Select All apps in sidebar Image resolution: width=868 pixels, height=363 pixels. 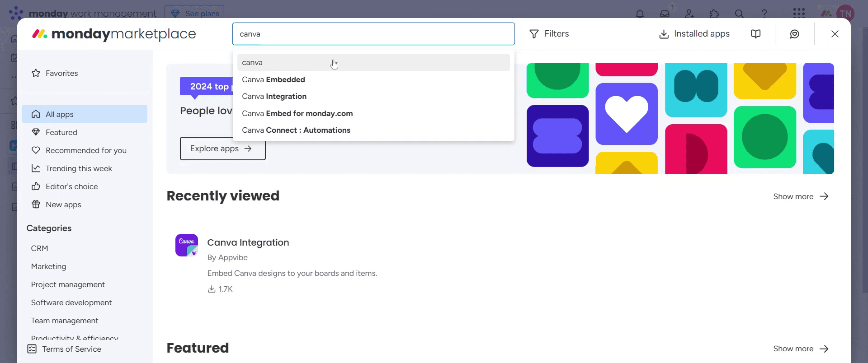pyautogui.click(x=85, y=114)
